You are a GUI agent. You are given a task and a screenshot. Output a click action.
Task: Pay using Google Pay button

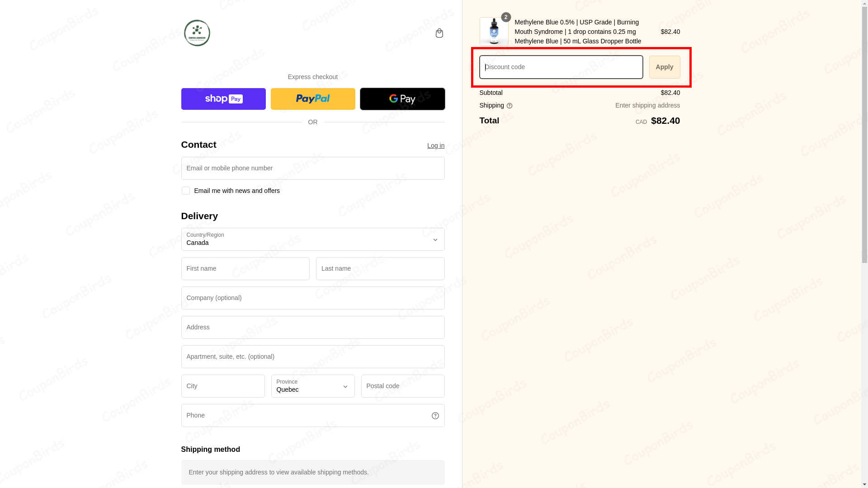[x=402, y=99]
